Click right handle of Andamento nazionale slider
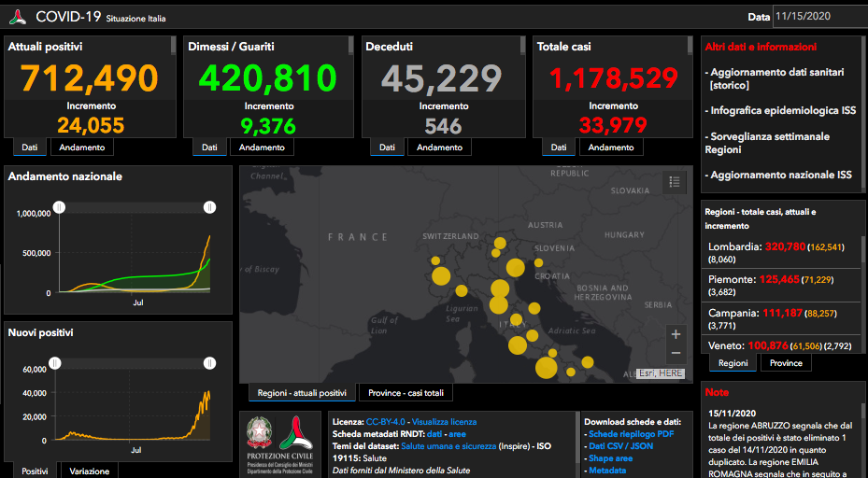This screenshot has height=478, width=868. tap(209, 207)
